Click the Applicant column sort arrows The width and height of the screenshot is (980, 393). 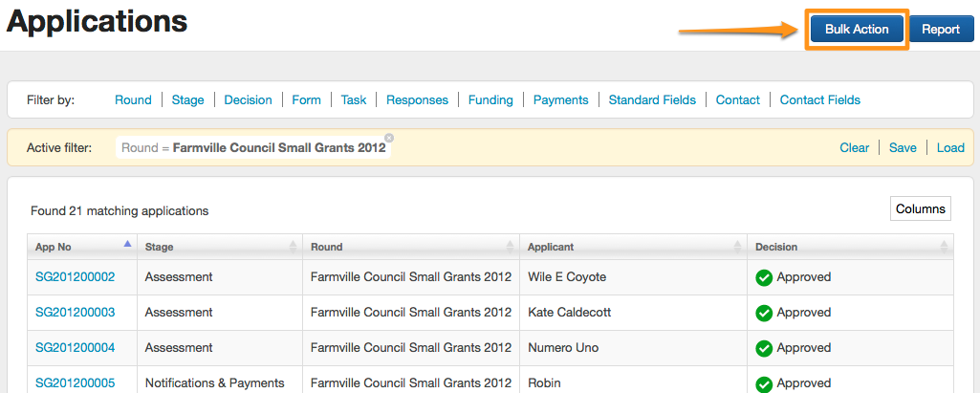click(x=736, y=247)
